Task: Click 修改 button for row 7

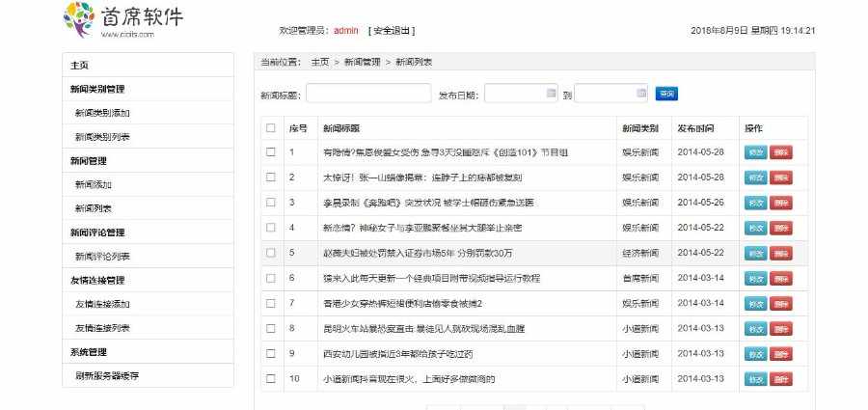Action: [x=755, y=304]
